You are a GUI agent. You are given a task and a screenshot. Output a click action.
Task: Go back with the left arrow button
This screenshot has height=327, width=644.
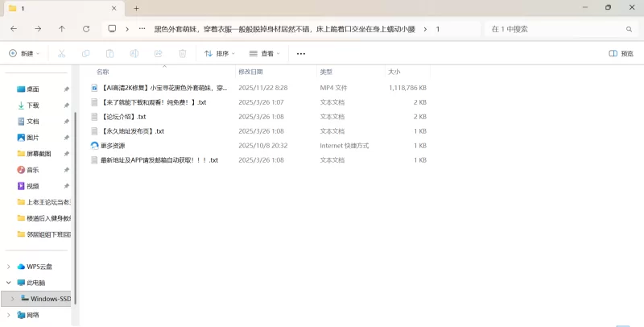tap(14, 29)
